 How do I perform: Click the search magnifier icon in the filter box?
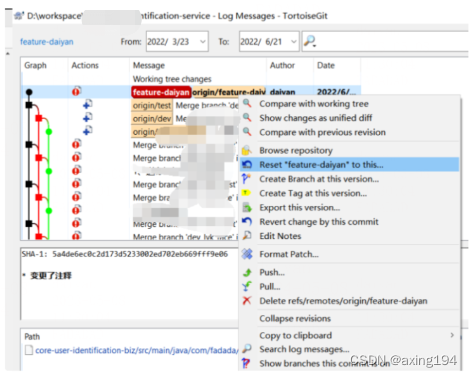[310, 41]
